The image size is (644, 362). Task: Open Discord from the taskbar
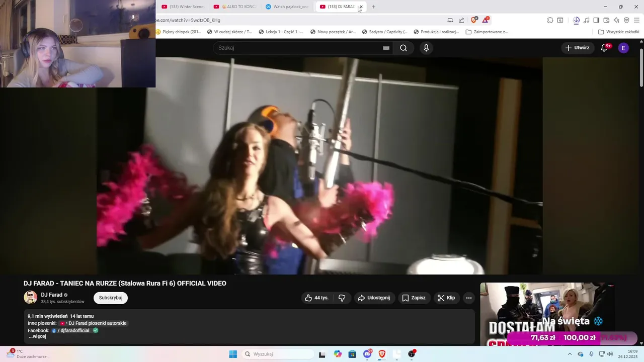[367, 354]
